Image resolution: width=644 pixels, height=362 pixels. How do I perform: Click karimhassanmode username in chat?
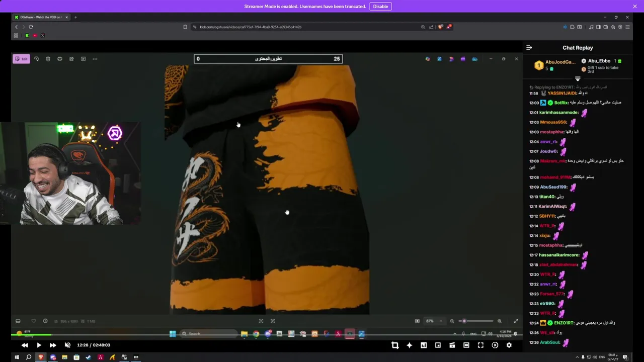(x=558, y=113)
